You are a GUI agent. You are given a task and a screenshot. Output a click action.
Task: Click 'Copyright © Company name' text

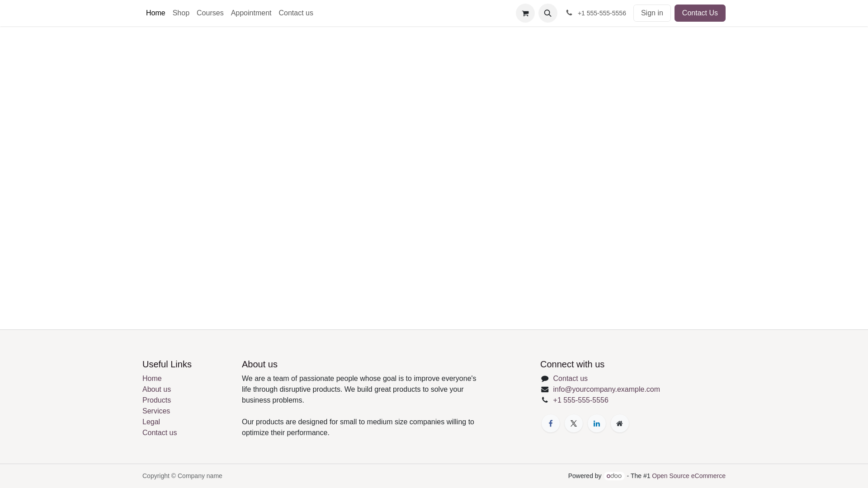tap(182, 476)
